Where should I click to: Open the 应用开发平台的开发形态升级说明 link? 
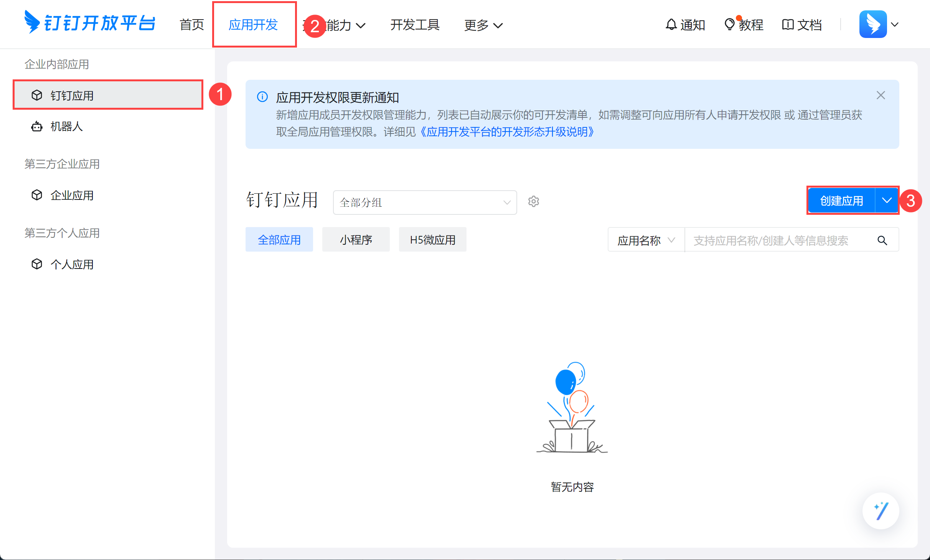point(506,132)
